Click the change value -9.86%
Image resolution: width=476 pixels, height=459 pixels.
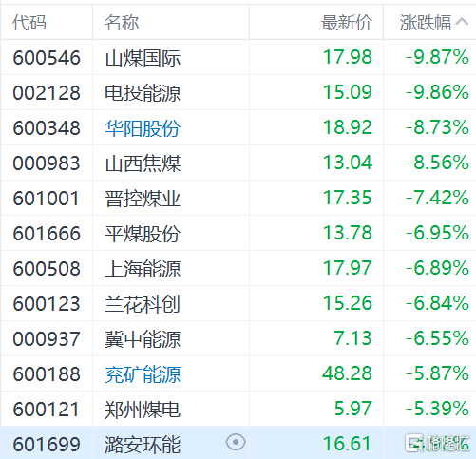(x=437, y=92)
